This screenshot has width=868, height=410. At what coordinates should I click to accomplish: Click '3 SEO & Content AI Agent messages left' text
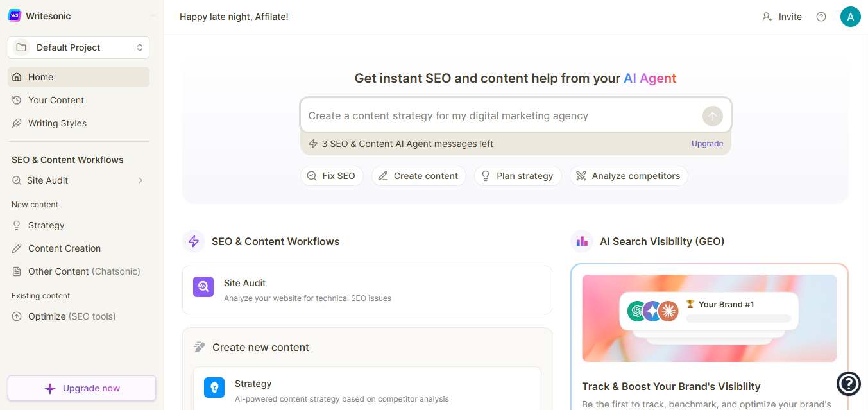coord(407,144)
